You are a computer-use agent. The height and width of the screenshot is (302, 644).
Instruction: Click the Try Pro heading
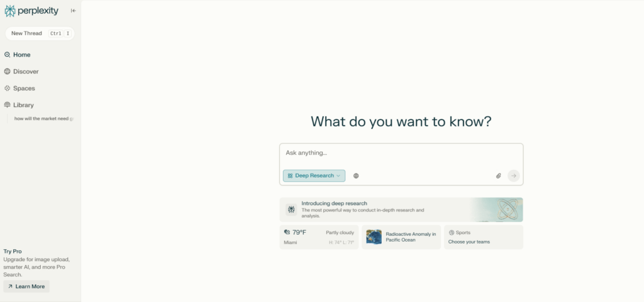click(x=13, y=252)
